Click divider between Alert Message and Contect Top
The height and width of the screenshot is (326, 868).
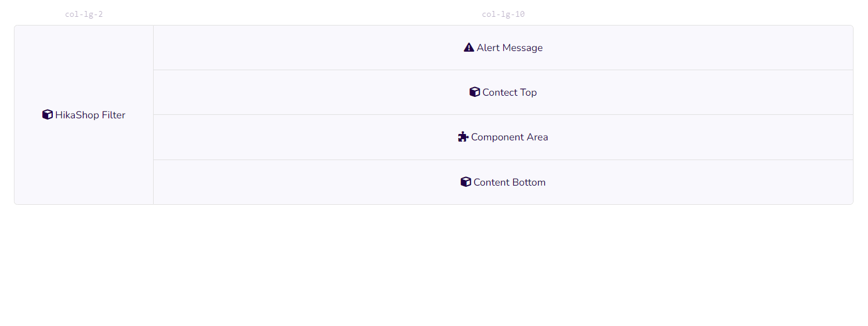(x=503, y=70)
